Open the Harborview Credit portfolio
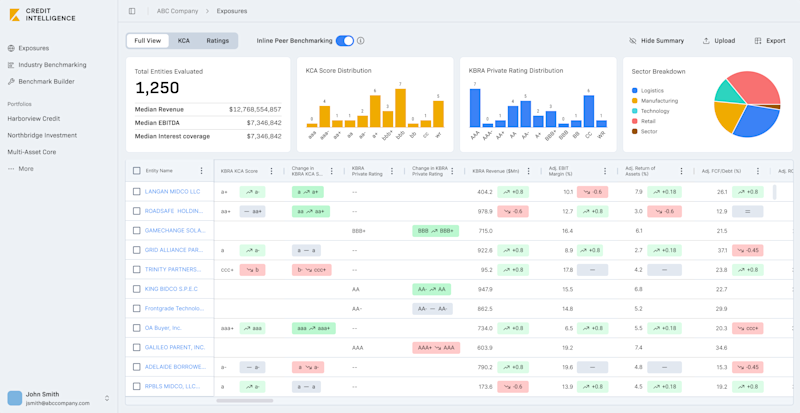Viewport: 800px width, 413px height. [34, 118]
